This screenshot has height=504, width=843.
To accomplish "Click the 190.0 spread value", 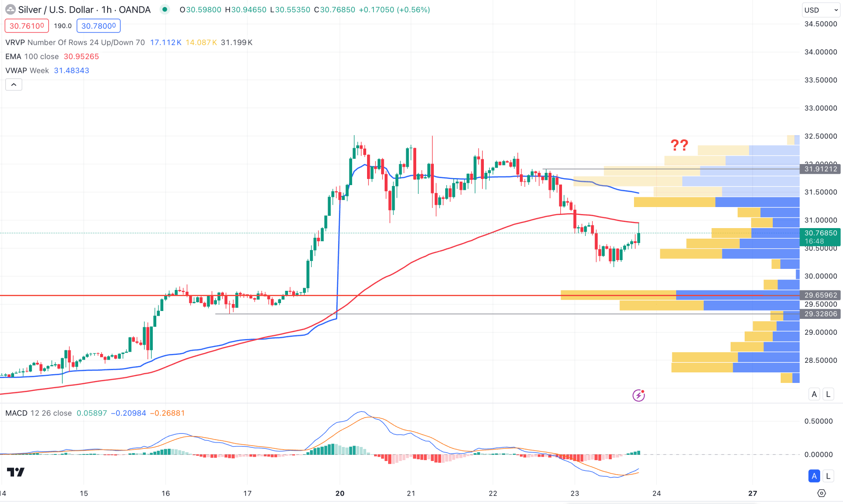I will (63, 26).
